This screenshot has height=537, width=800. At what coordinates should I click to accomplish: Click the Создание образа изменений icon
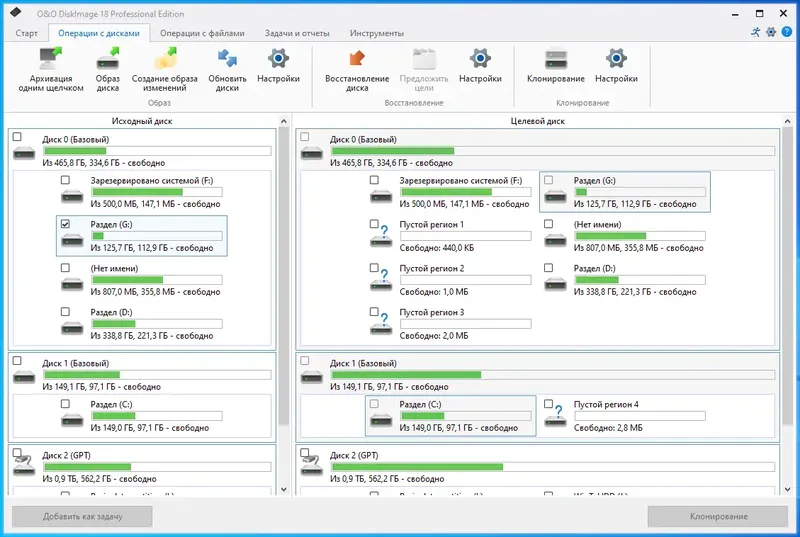165,59
